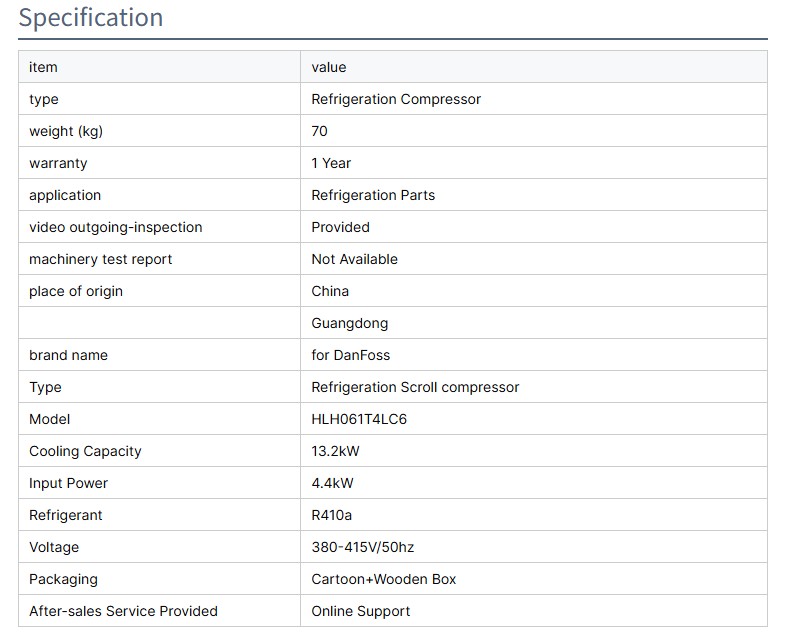The height and width of the screenshot is (644, 787).
Task: Click the "value" column header cell
Action: [x=329, y=67]
